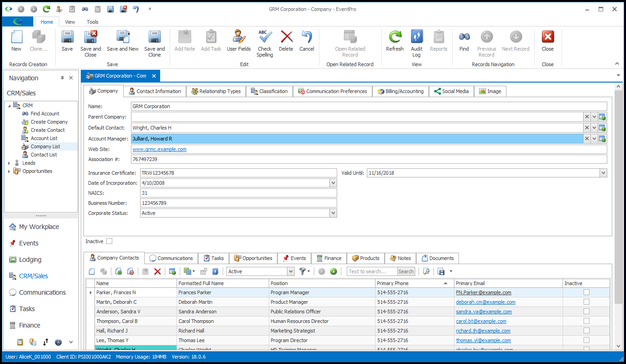Click quick access binoculars icon
Viewport: 626px width, 364px height.
tap(85, 9)
